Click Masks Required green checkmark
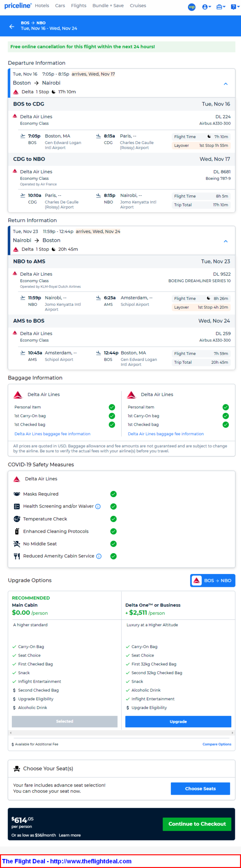241x868 pixels. (x=113, y=494)
